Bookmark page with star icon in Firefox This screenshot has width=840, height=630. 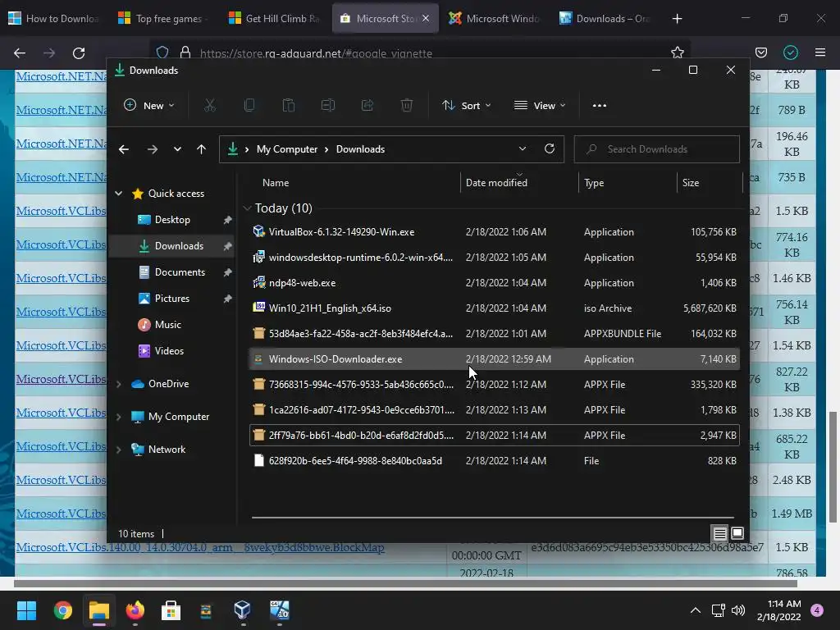click(677, 52)
